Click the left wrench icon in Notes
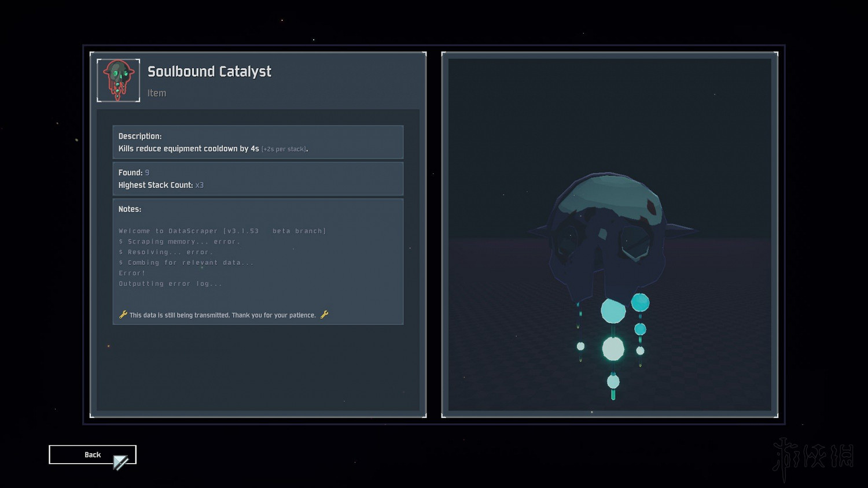Image resolution: width=868 pixels, height=488 pixels. tap(123, 315)
